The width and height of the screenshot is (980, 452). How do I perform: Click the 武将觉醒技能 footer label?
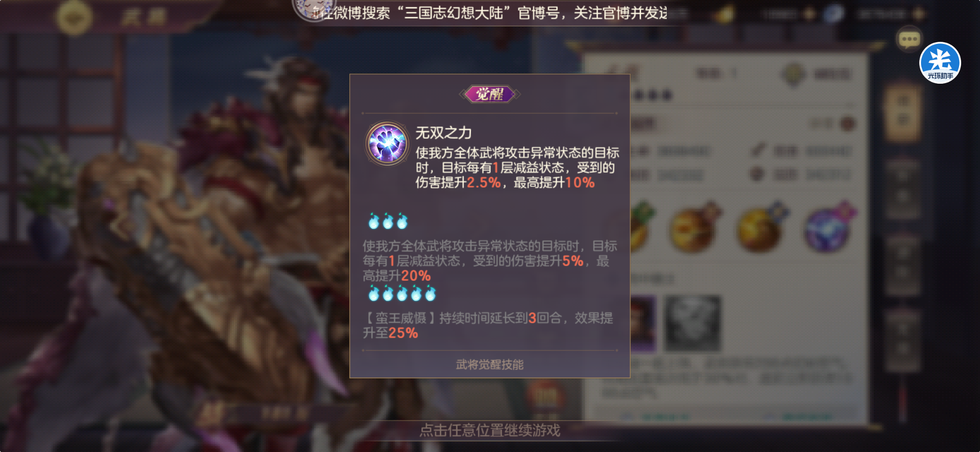coord(490,365)
